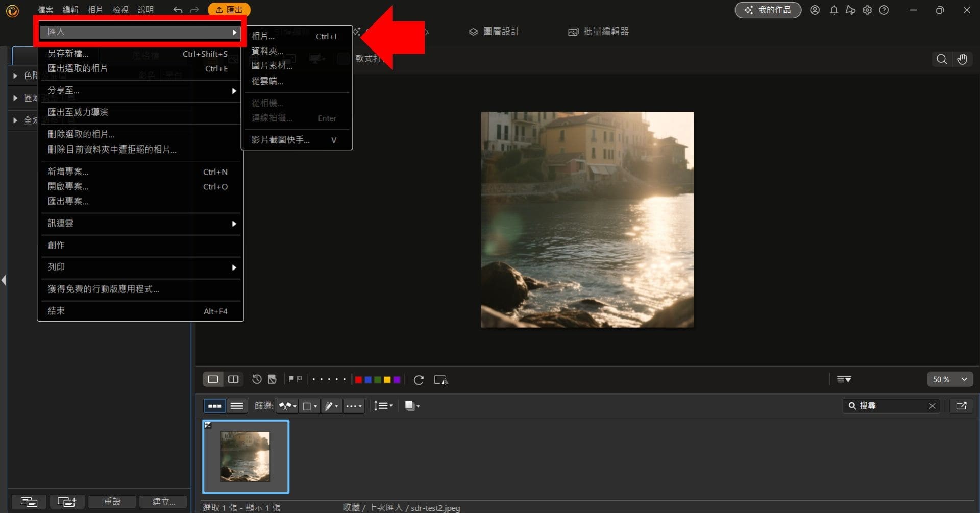Viewport: 980px width, 513px height.
Task: Select the split compare view mode
Action: [234, 379]
